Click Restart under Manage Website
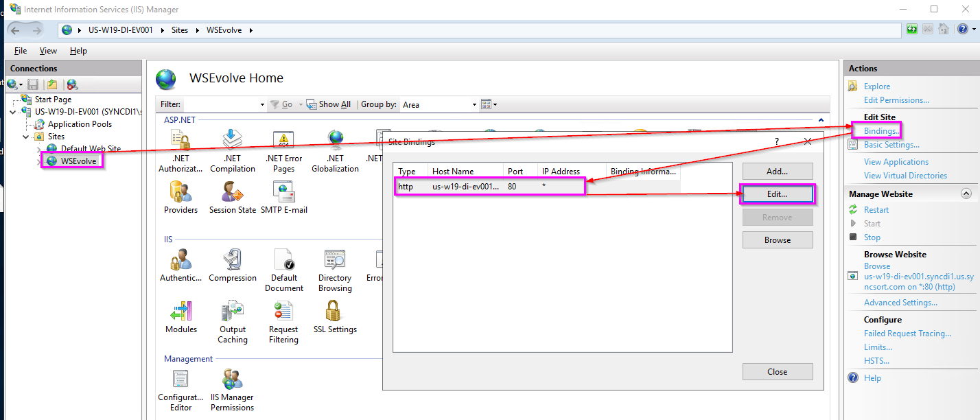 pos(876,210)
